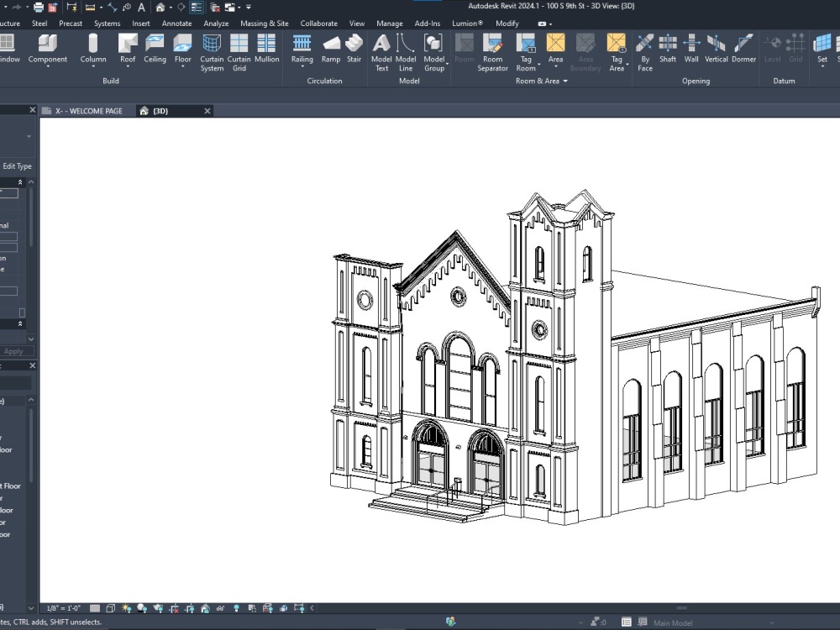Screen dimensions: 840x630
Task: Collapse the upper Properties section chevron
Action: 20,182
